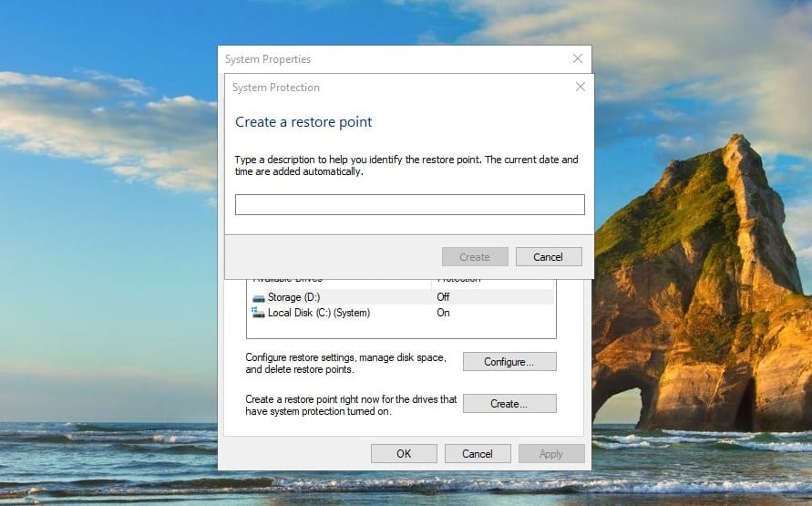The image size is (812, 506).
Task: Click the Apply button
Action: 550,453
